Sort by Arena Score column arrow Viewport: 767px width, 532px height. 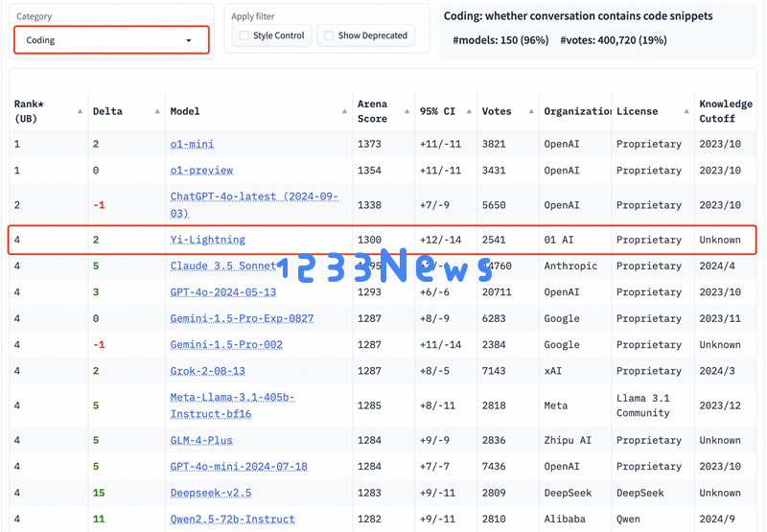[407, 111]
